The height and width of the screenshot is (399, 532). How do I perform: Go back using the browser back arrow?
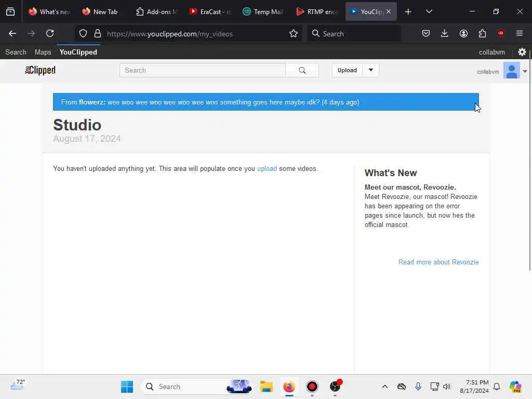pos(12,34)
